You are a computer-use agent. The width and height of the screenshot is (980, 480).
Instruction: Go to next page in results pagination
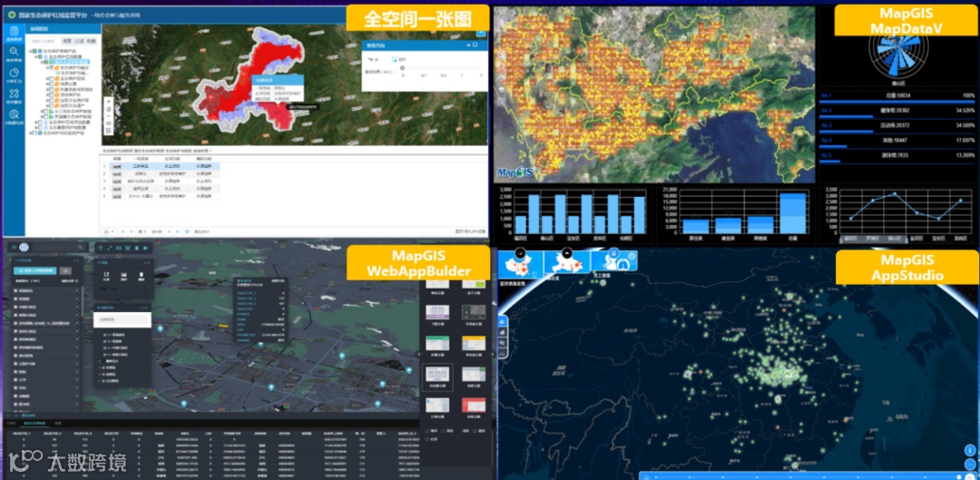click(170, 231)
